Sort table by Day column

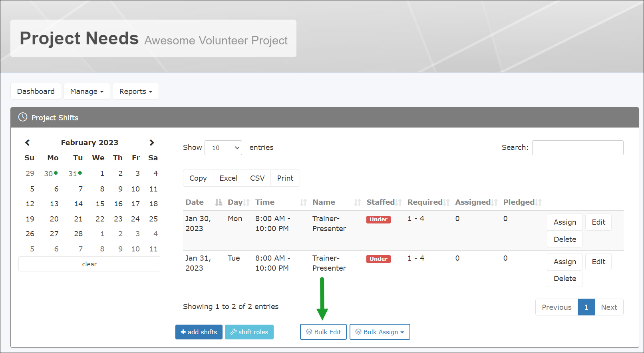[238, 202]
